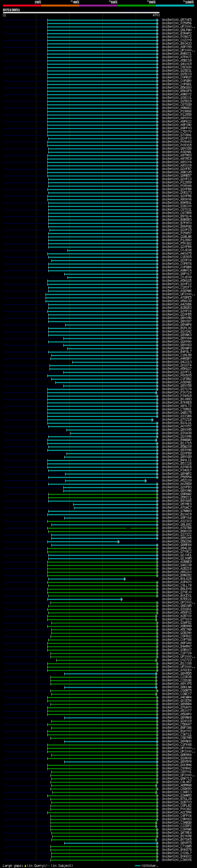Screen dimensions: 197x868
Task: Click the UniRef100_B9YQ45 label
Action: pyautogui.click(x=177, y=501)
